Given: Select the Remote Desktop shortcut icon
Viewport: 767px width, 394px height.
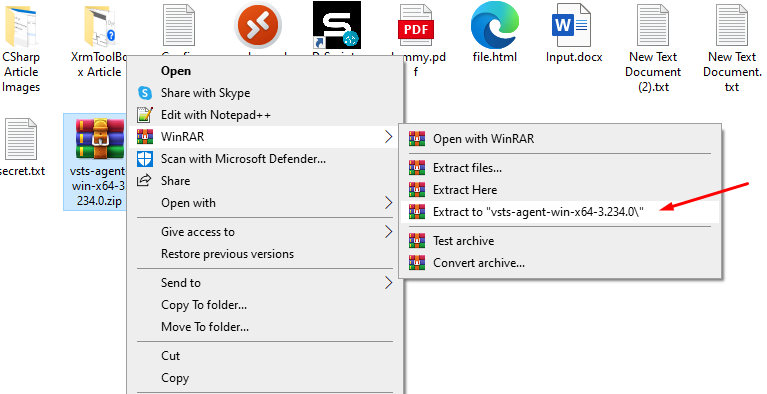Looking at the screenshot, I should tap(258, 24).
